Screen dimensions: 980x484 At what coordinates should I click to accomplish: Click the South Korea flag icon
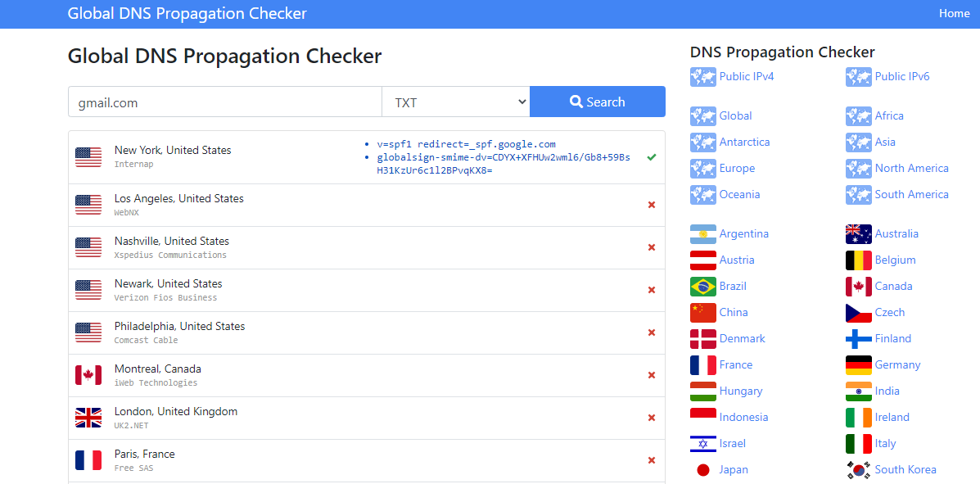[858, 469]
